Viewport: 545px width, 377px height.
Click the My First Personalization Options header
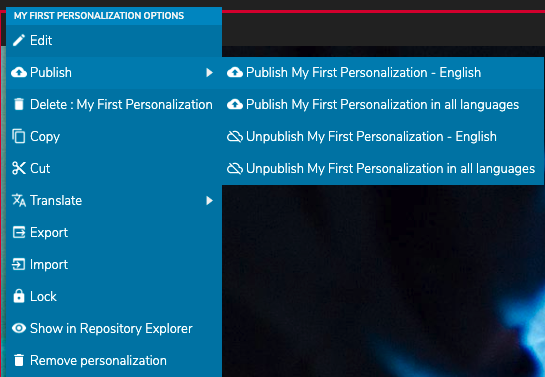99,16
